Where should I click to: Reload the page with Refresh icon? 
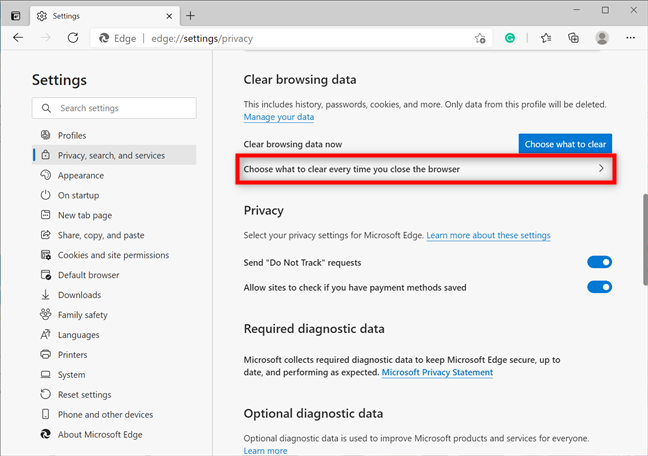73,38
